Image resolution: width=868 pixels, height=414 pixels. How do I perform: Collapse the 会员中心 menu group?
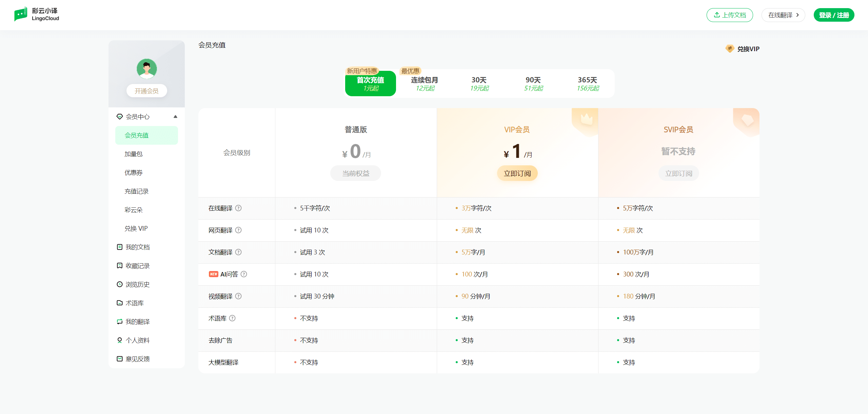[176, 116]
